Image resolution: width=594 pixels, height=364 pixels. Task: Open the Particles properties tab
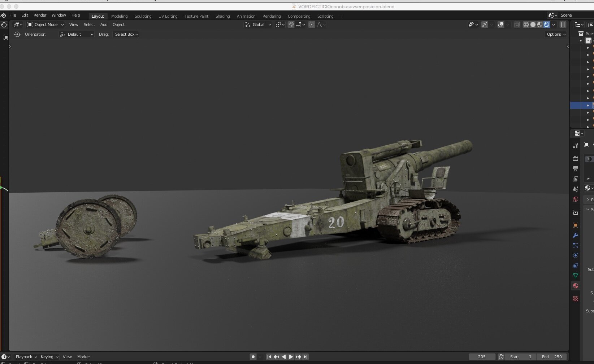click(576, 245)
